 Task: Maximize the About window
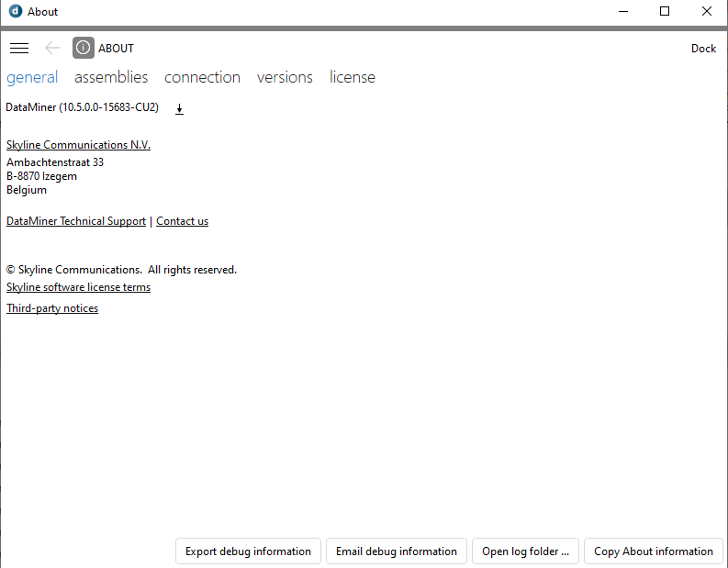tap(665, 11)
